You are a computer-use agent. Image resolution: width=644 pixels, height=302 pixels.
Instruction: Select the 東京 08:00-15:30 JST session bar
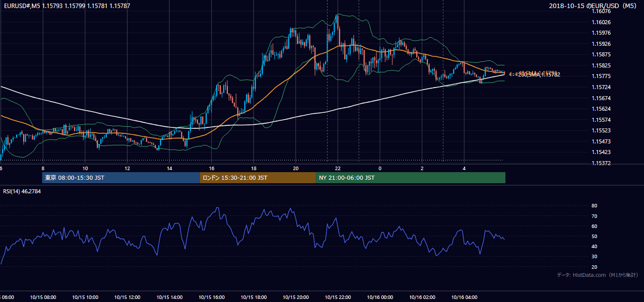[121, 178]
